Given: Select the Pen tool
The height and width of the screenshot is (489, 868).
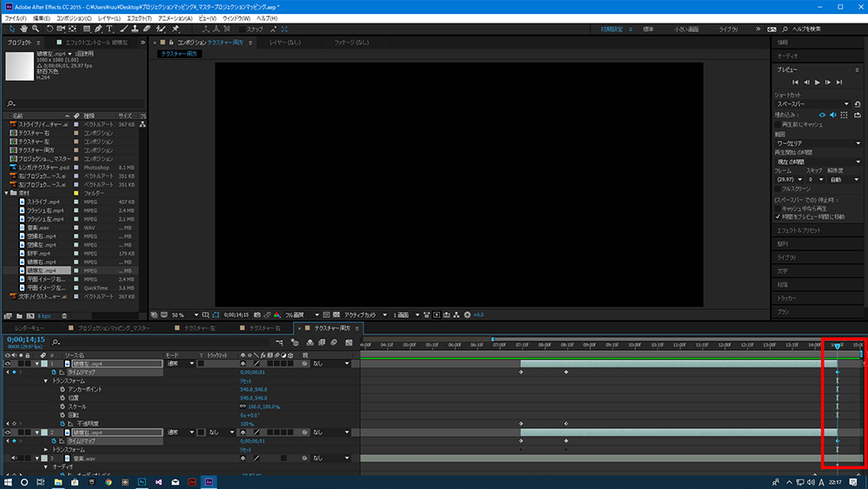Looking at the screenshot, I should pos(98,29).
